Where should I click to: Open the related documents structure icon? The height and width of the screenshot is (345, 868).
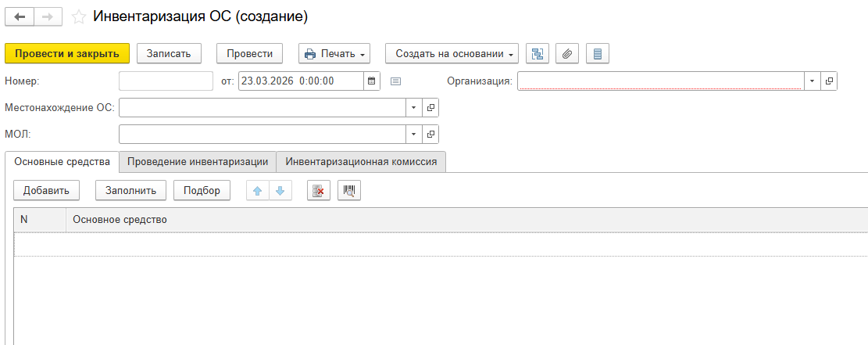538,53
